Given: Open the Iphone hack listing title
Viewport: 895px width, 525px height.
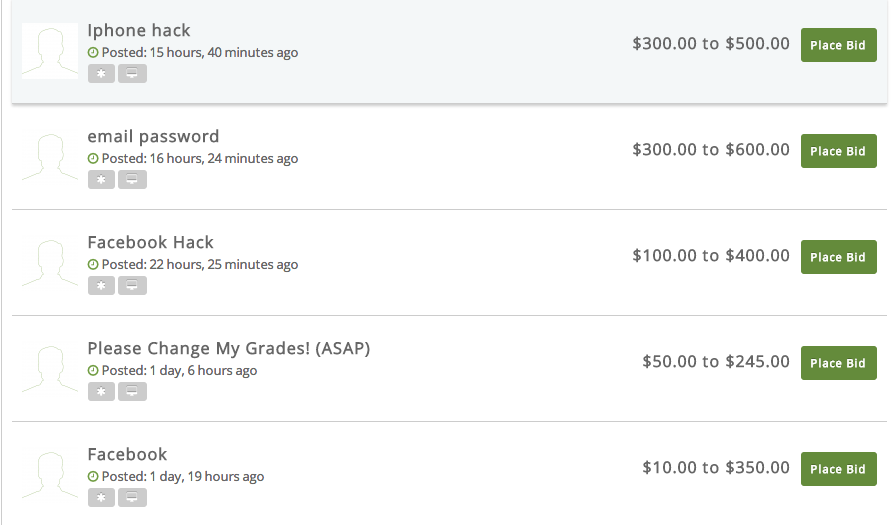Looking at the screenshot, I should [x=139, y=30].
